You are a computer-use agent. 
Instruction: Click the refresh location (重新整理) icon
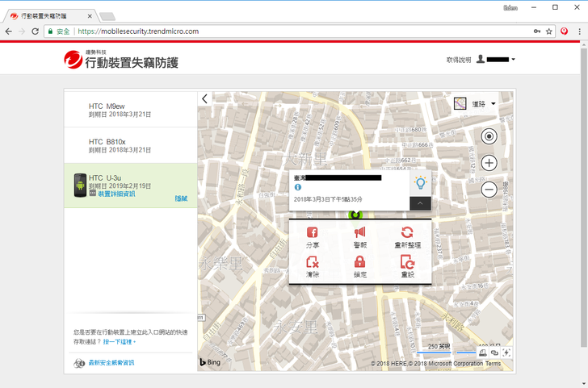(x=407, y=234)
